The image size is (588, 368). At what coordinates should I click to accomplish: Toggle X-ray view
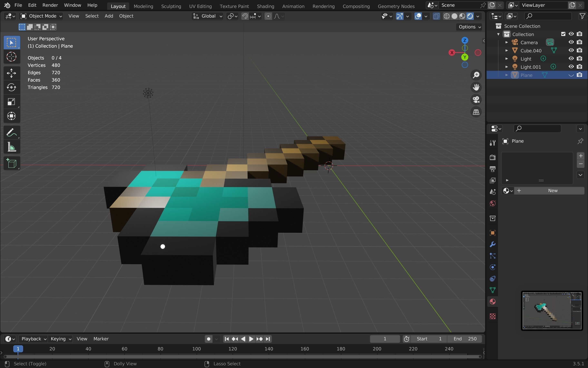tap(436, 16)
